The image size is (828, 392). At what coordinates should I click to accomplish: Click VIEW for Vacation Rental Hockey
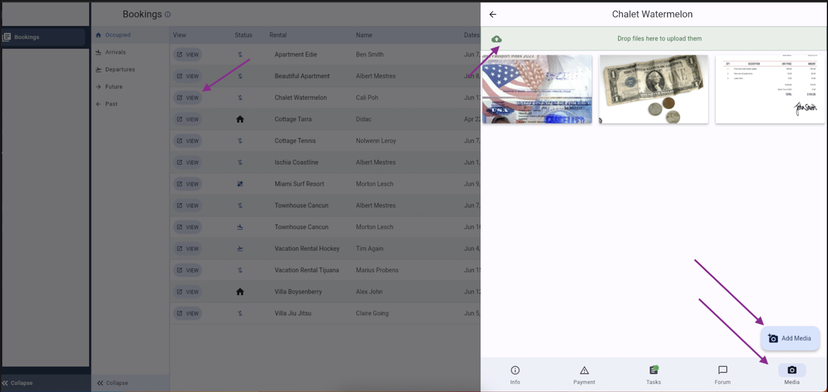[187, 248]
